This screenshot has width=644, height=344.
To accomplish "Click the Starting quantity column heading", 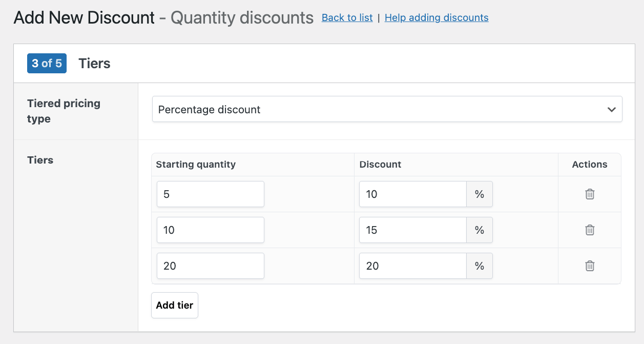I will [x=195, y=164].
